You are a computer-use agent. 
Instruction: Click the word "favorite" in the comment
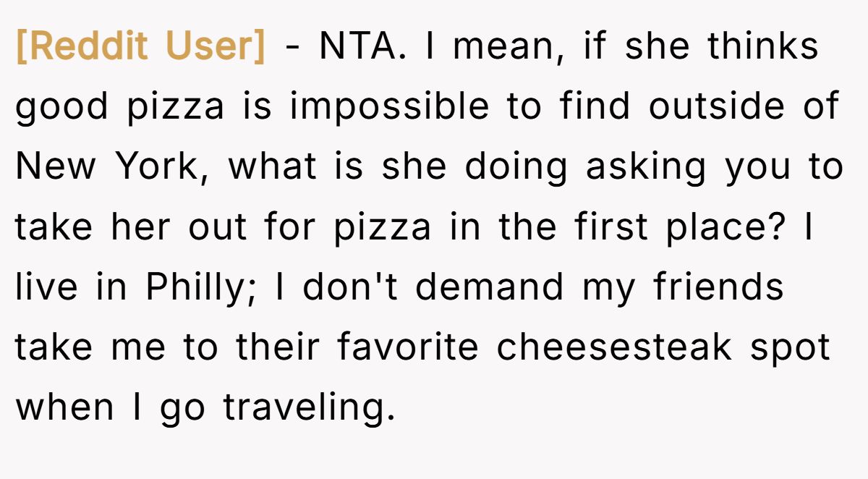coord(407,347)
